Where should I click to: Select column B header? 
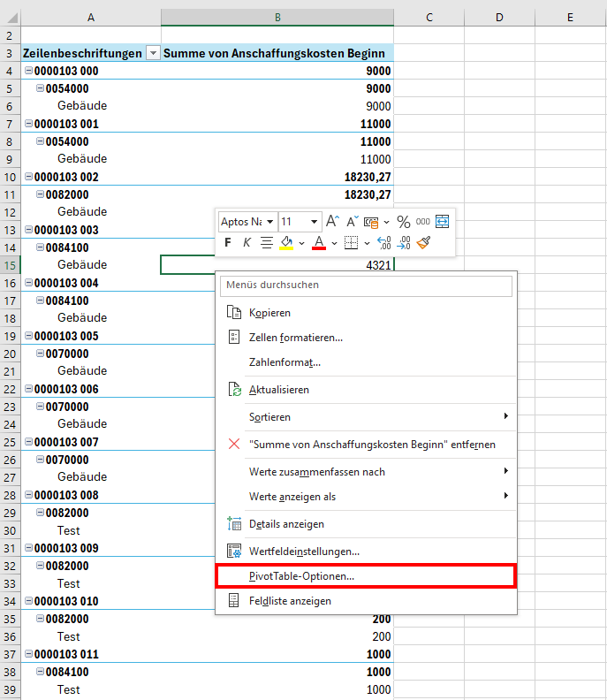click(x=277, y=18)
